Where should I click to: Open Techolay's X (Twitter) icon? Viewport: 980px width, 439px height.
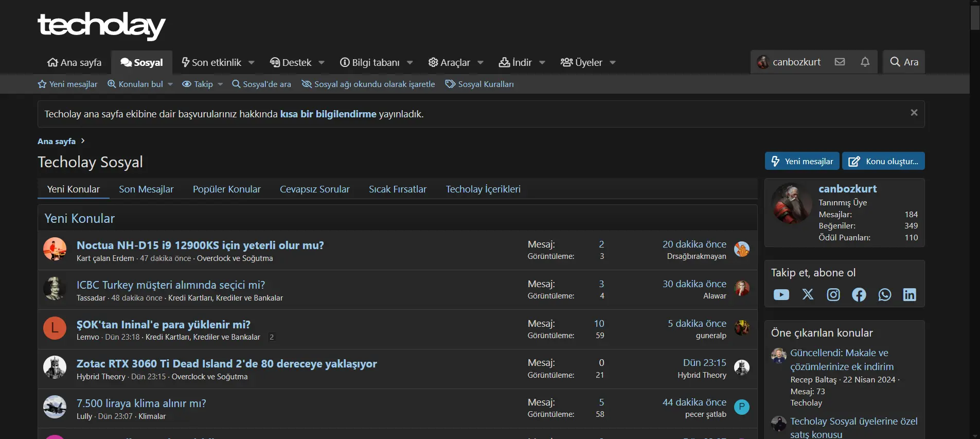808,294
